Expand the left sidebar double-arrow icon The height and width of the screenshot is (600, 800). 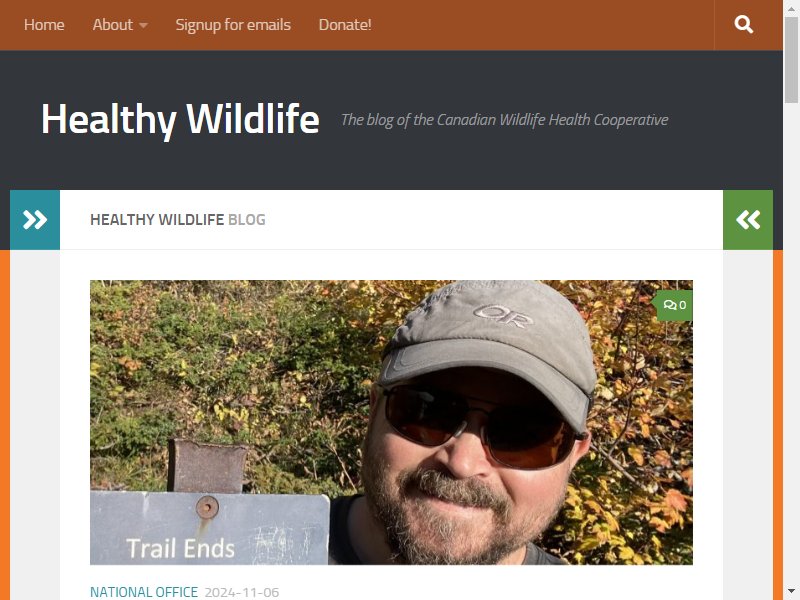(35, 220)
